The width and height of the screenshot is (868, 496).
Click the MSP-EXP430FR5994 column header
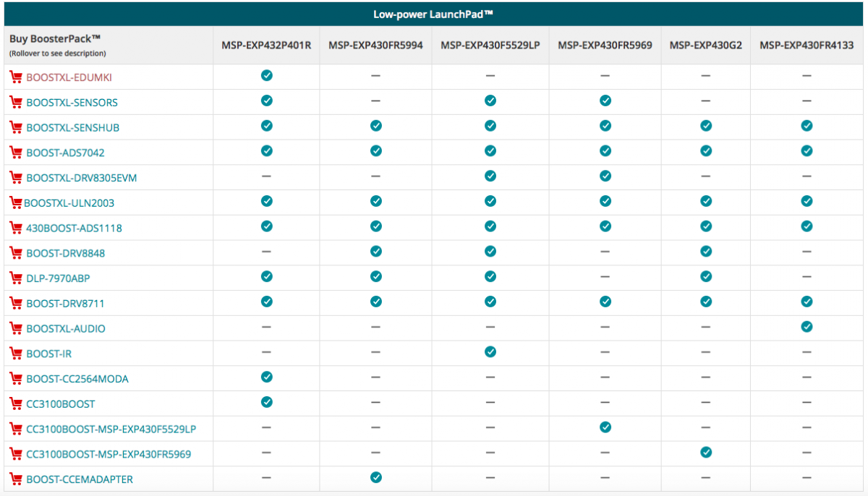[375, 46]
